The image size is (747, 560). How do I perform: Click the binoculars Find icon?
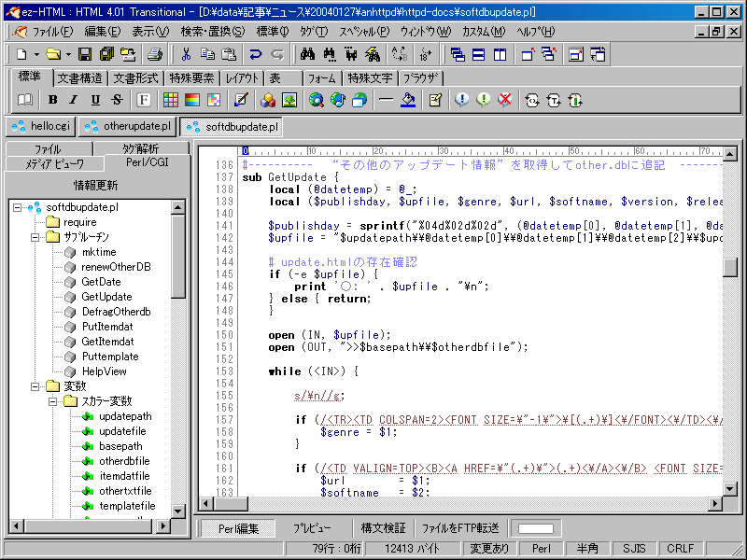pos(306,54)
